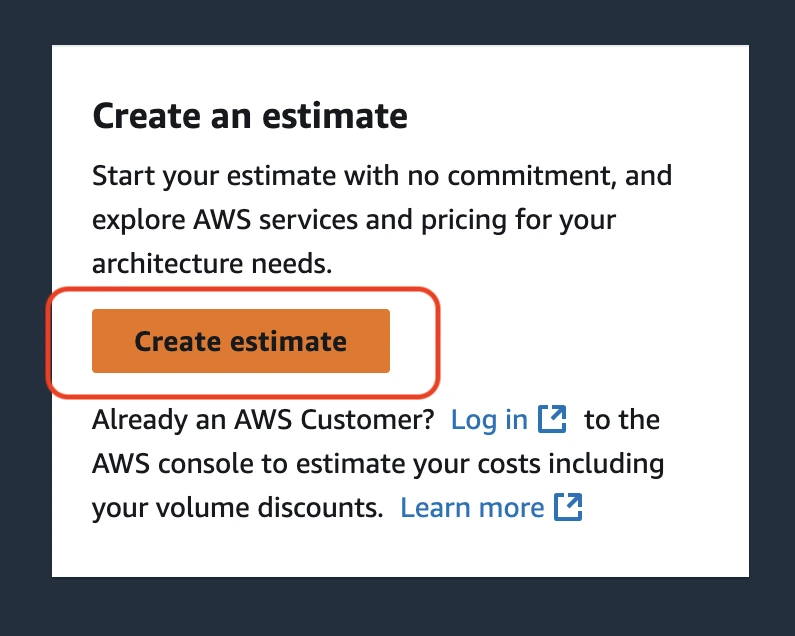Viewport: 795px width, 636px height.
Task: Open the Log in link
Action: point(489,420)
